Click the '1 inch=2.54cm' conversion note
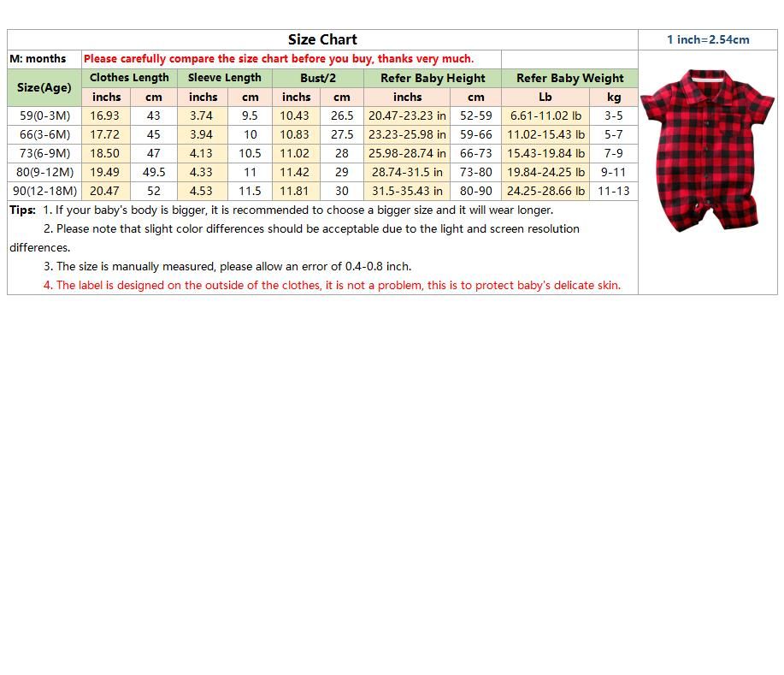784x675 pixels. click(708, 39)
